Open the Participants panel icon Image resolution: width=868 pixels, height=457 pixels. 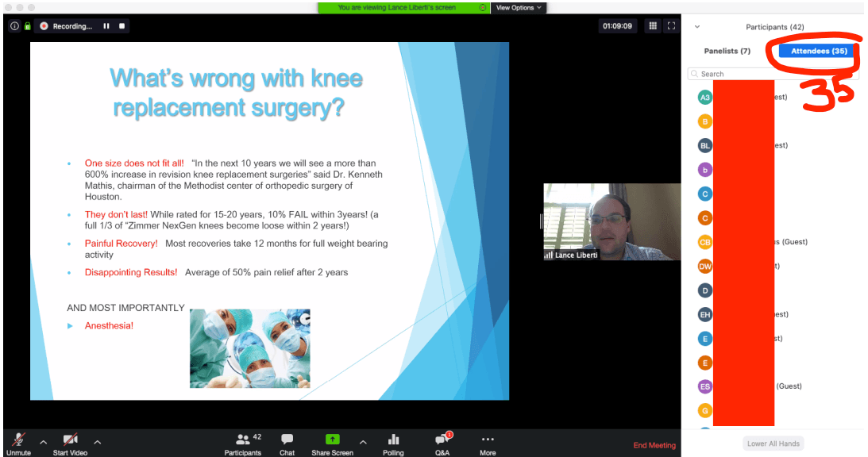(x=242, y=440)
